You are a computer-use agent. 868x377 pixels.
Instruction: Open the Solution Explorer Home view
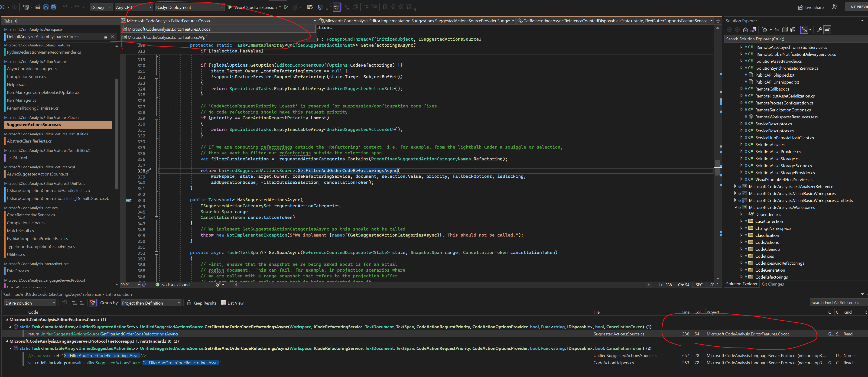pyautogui.click(x=746, y=30)
